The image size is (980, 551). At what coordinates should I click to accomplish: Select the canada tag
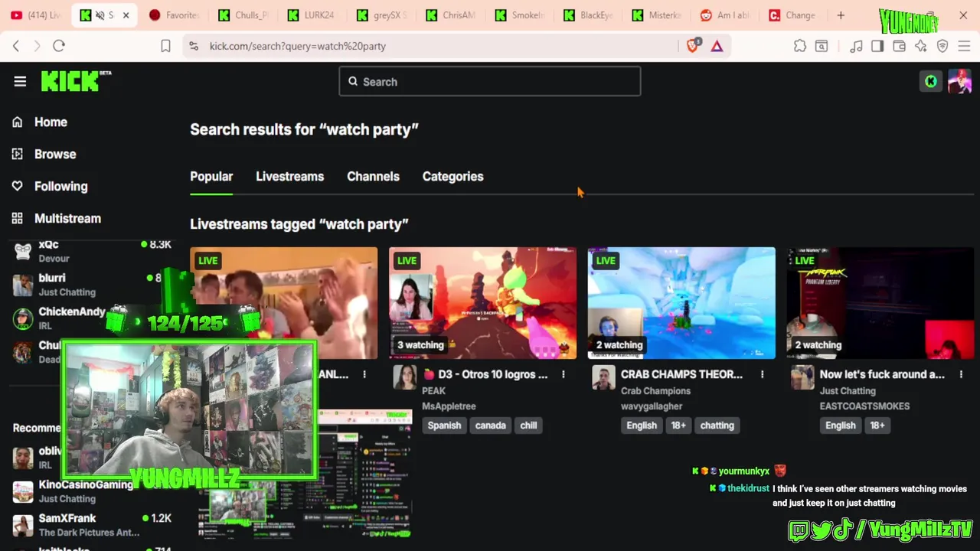[491, 425]
